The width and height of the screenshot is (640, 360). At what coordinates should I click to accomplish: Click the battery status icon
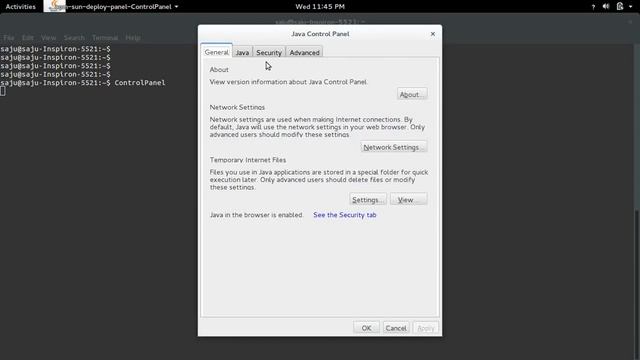620,7
